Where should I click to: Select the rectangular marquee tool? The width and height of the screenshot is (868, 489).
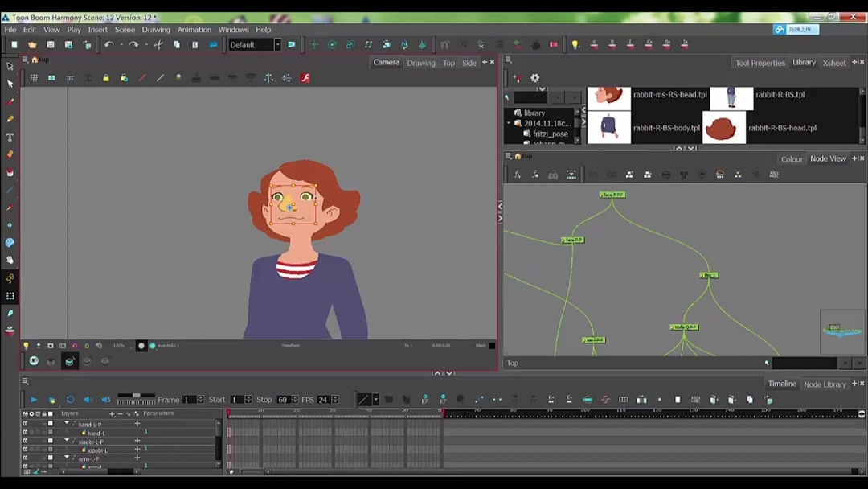[10, 296]
